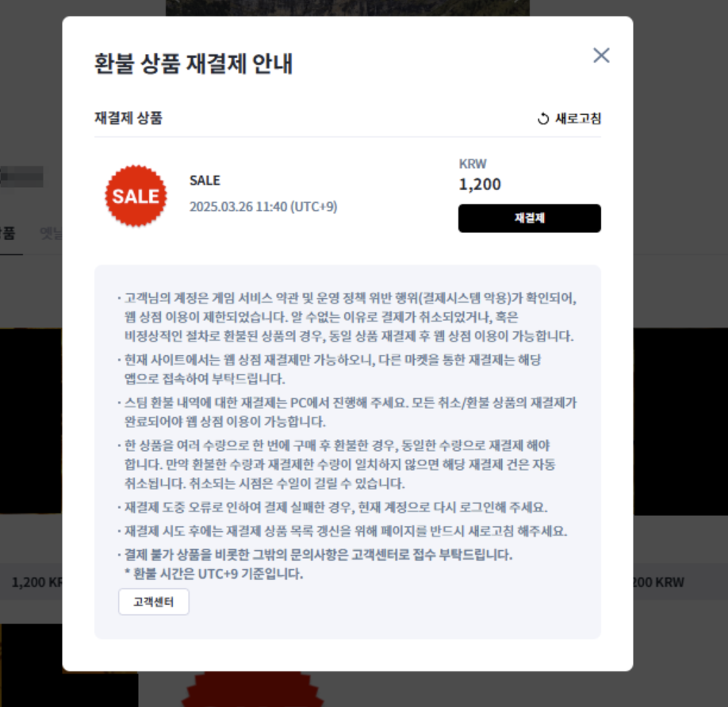Click the 1,200 price amount in the dialog
The width and height of the screenshot is (728, 707).
pos(480,184)
